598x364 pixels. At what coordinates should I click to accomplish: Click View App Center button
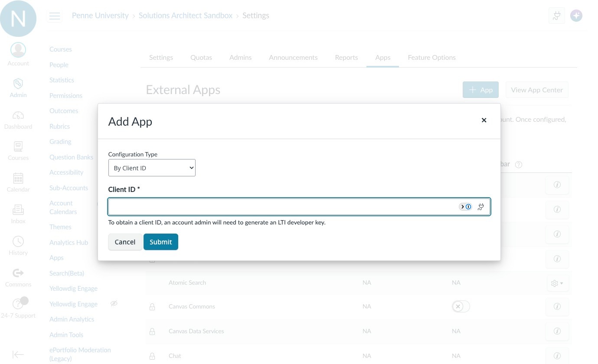(x=537, y=90)
